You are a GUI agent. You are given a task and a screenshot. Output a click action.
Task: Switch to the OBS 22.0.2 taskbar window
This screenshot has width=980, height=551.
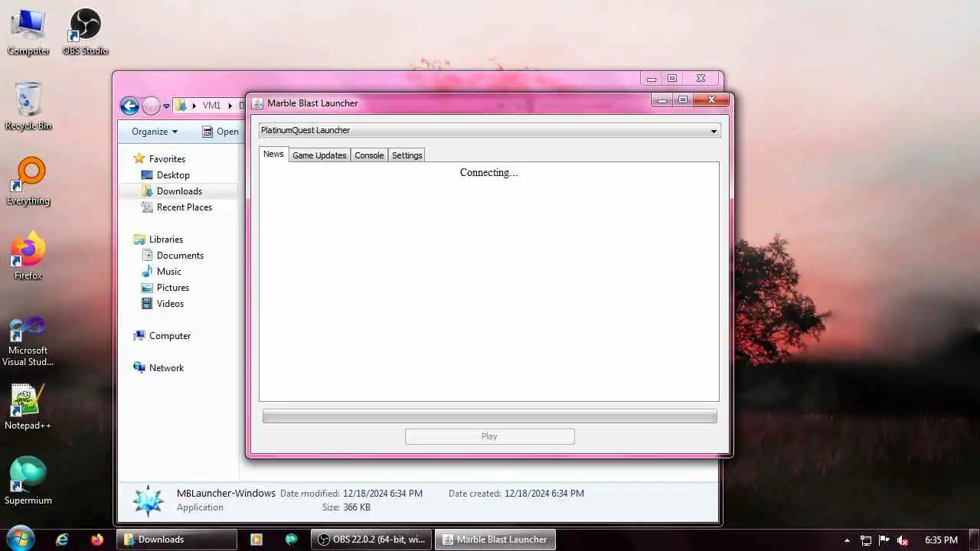tap(371, 540)
